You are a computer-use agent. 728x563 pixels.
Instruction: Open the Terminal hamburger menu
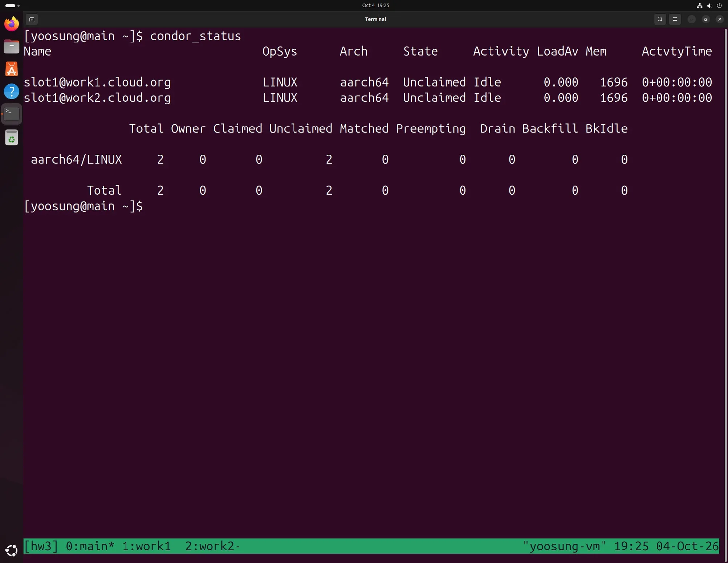pos(675,19)
